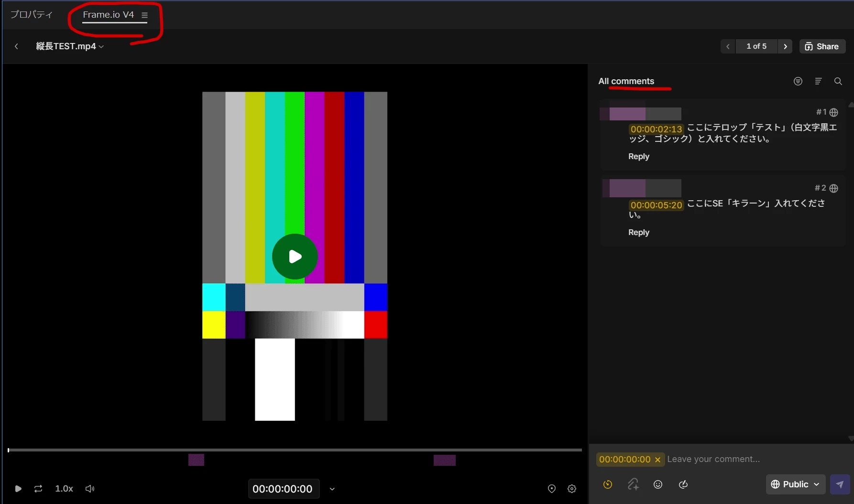The height and width of the screenshot is (504, 854).
Task: Toggle loop playback
Action: (x=38, y=489)
